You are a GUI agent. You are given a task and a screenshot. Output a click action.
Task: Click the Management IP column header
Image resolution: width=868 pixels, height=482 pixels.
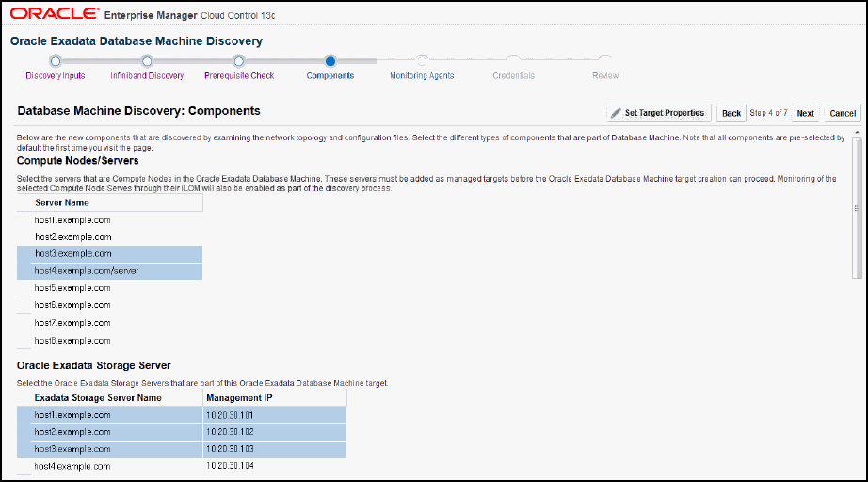(275, 398)
